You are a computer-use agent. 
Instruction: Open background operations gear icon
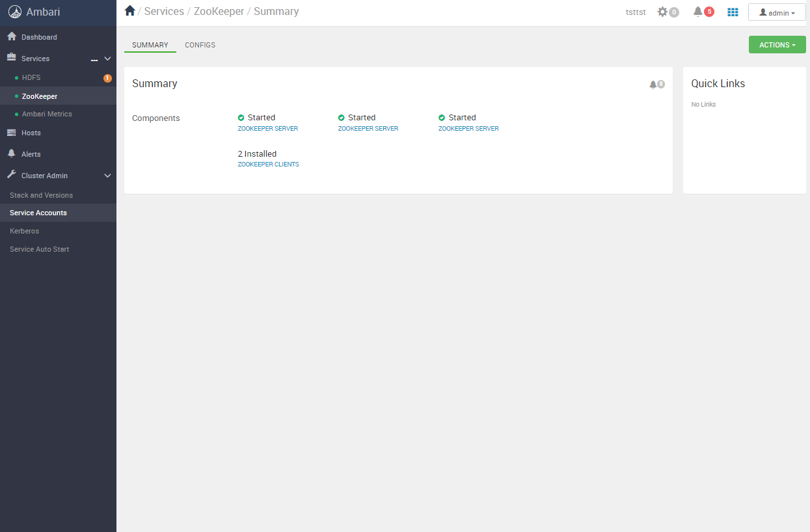[662, 12]
